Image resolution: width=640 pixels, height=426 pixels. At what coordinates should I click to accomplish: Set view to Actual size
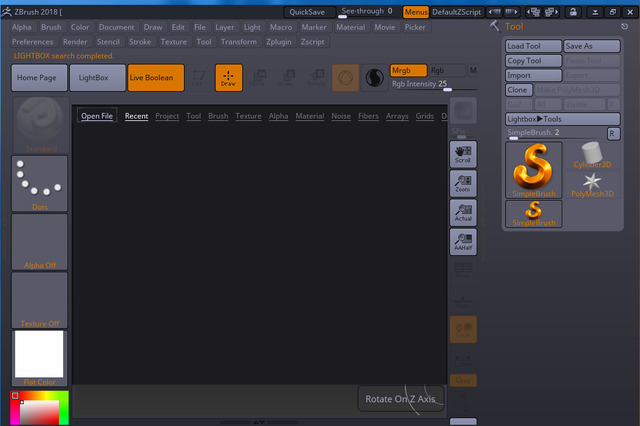click(x=462, y=211)
